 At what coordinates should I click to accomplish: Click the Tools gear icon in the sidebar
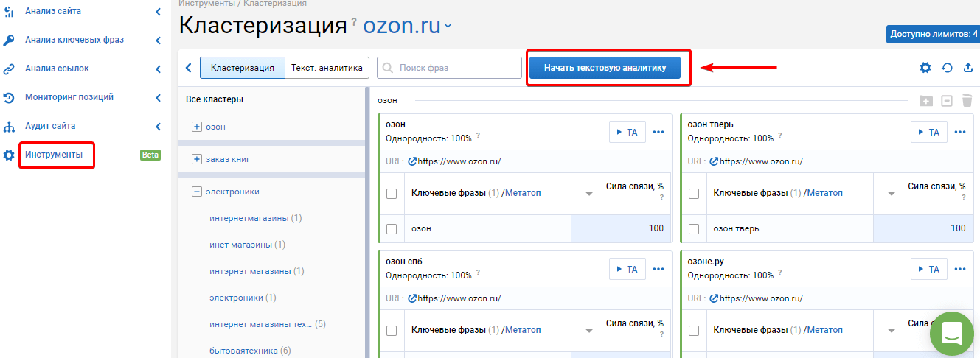point(9,155)
